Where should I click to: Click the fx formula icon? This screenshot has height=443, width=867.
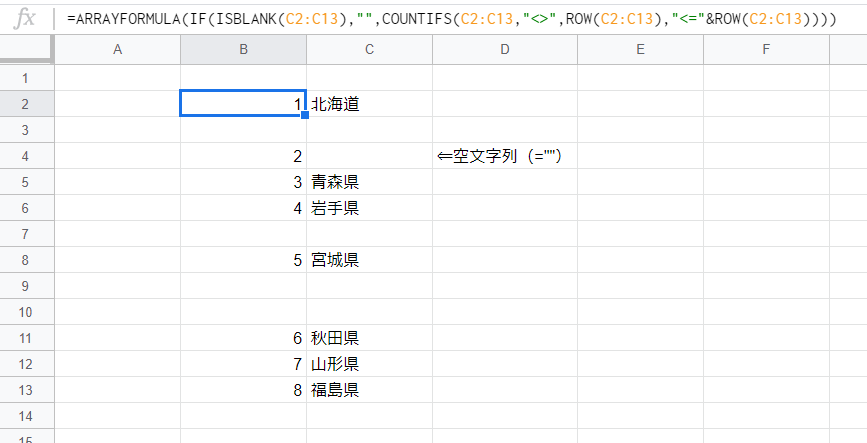coord(24,19)
